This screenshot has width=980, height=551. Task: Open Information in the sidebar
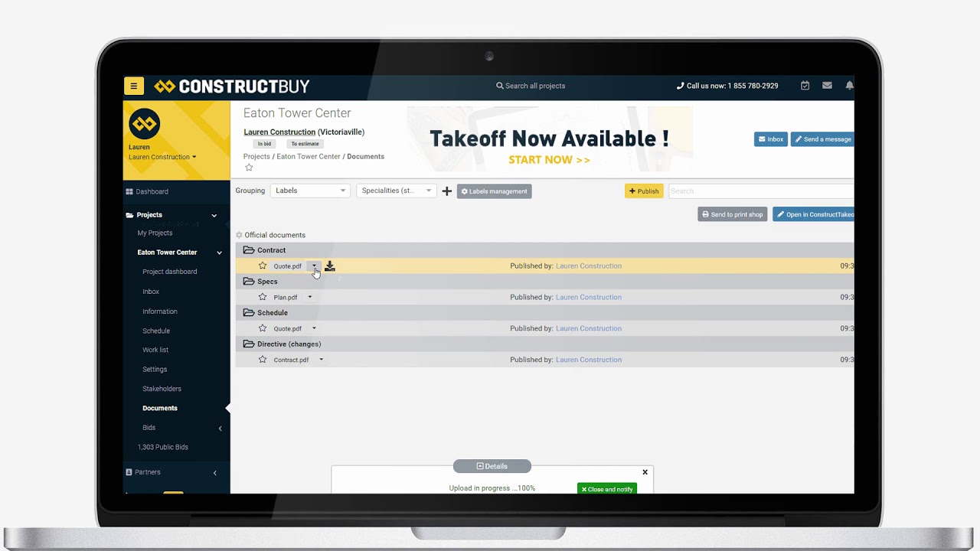coord(160,311)
